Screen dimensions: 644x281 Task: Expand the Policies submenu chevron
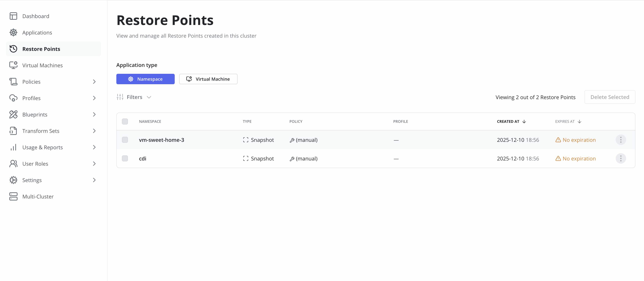pos(94,82)
